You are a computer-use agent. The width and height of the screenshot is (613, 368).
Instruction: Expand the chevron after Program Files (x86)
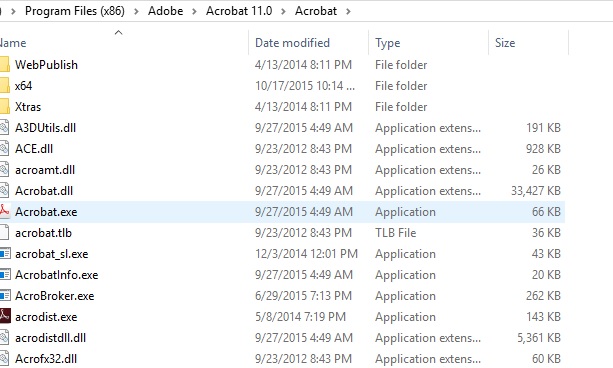(136, 11)
